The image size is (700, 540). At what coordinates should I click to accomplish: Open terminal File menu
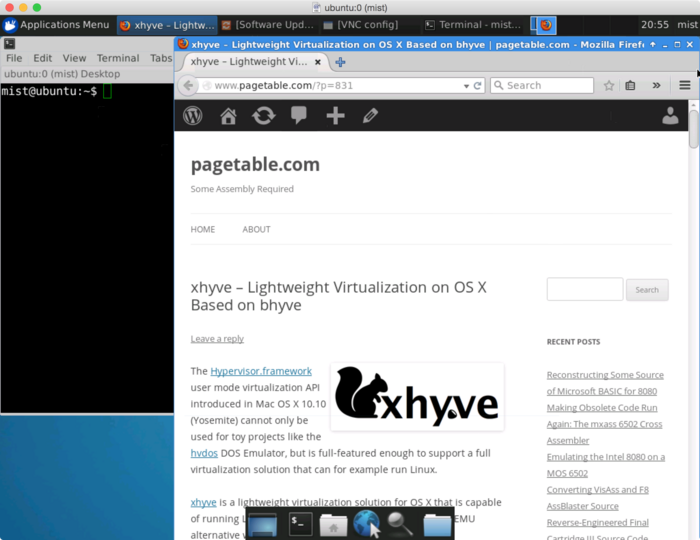click(x=14, y=58)
